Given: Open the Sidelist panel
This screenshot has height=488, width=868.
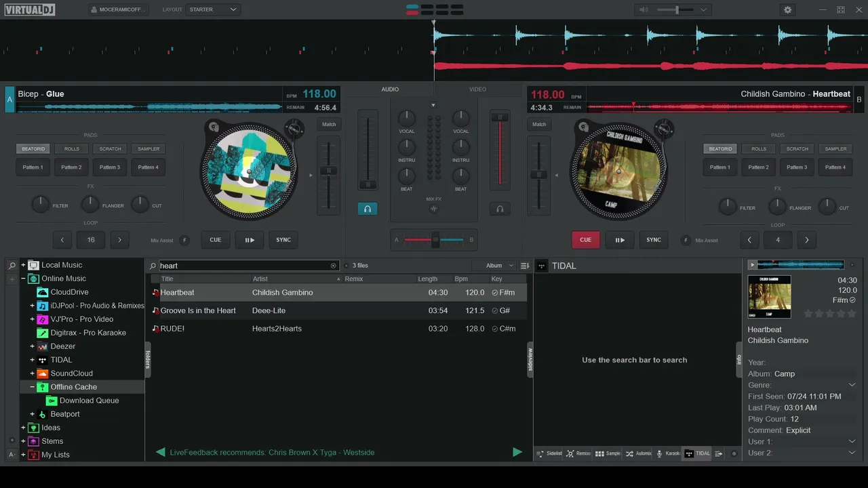Looking at the screenshot, I should 549,453.
